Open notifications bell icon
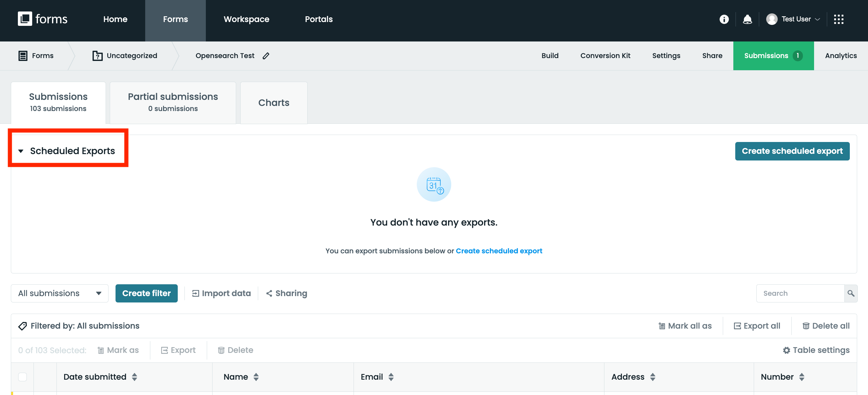 [747, 19]
